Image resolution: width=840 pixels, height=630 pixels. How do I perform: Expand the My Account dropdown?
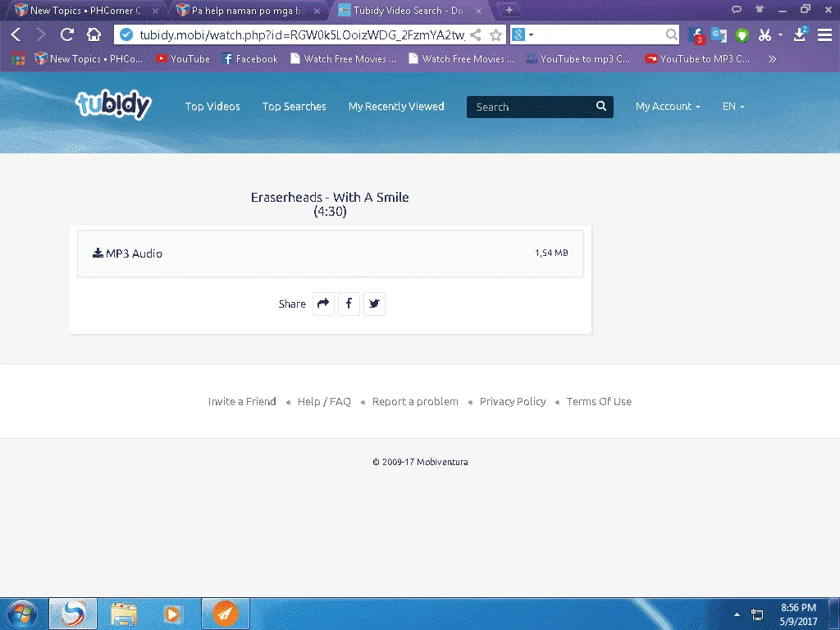point(668,107)
